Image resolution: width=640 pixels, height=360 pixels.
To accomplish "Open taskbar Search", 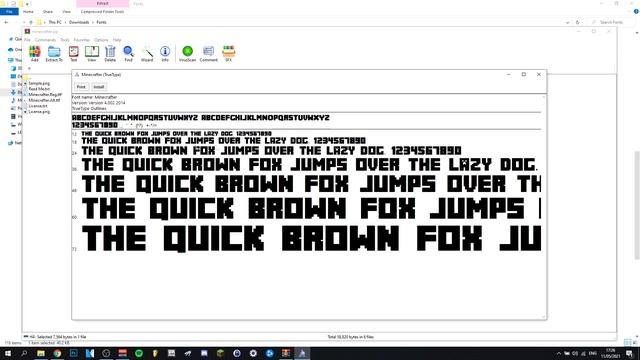I will [24, 353].
